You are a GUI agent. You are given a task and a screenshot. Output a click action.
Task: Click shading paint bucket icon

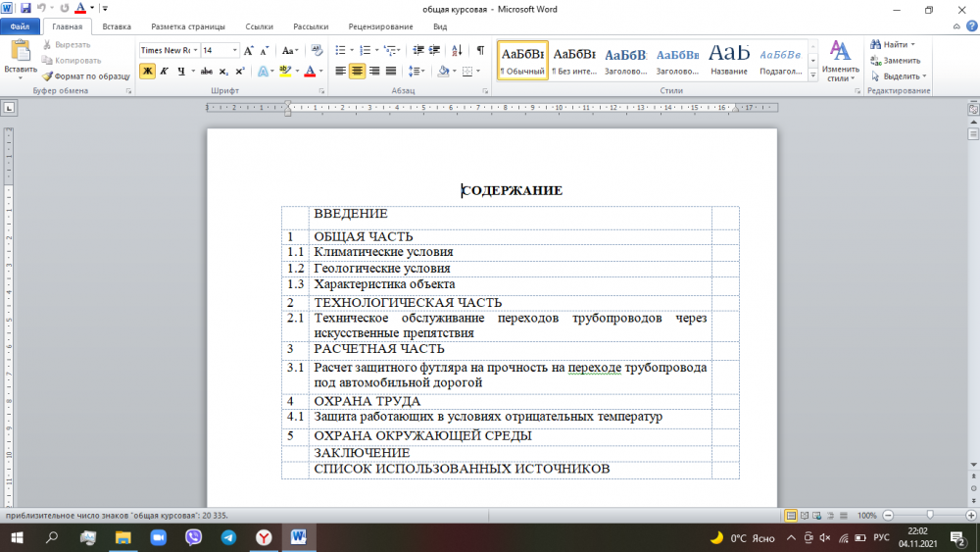[443, 72]
